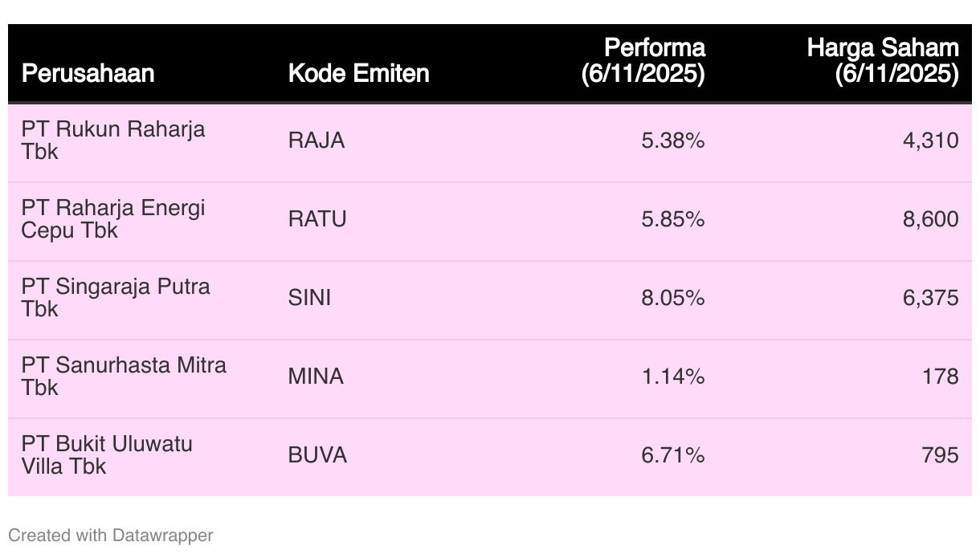Select the Kode Emiten column header
Viewport: 980px width, 554px height.
(358, 74)
